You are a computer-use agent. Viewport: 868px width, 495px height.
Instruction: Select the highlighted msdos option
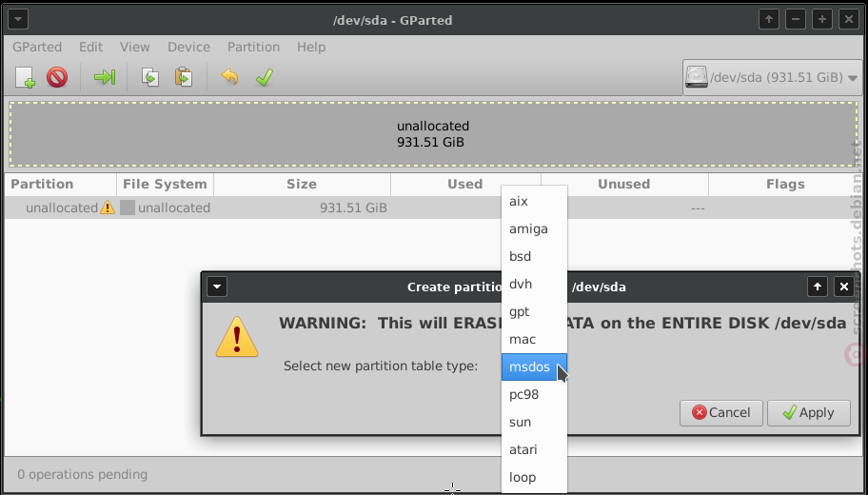pyautogui.click(x=534, y=367)
